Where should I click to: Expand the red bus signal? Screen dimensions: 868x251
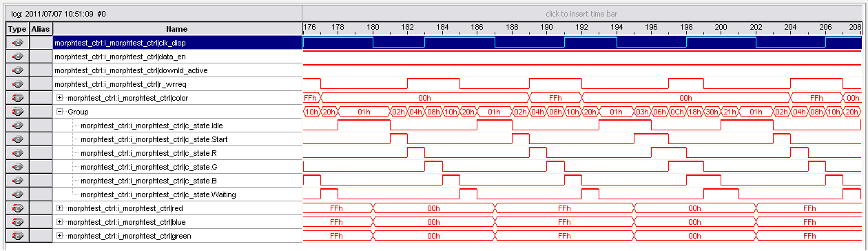click(60, 208)
